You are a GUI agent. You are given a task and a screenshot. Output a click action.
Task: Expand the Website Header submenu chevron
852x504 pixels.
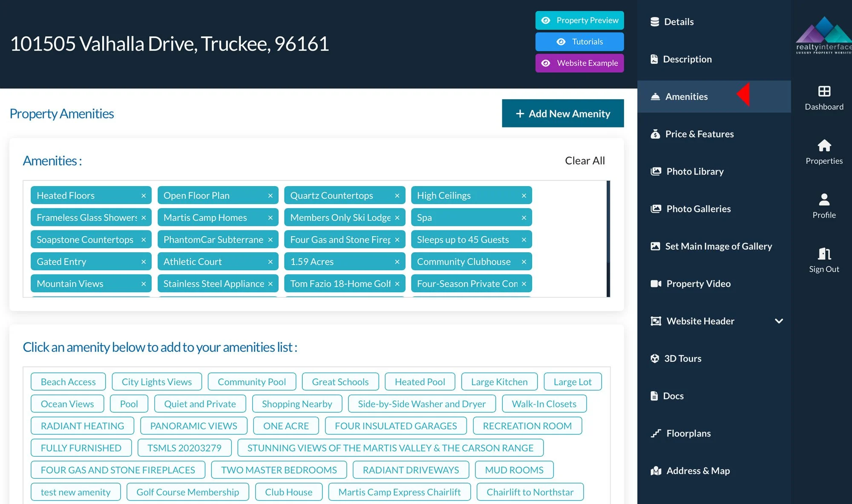(x=779, y=321)
